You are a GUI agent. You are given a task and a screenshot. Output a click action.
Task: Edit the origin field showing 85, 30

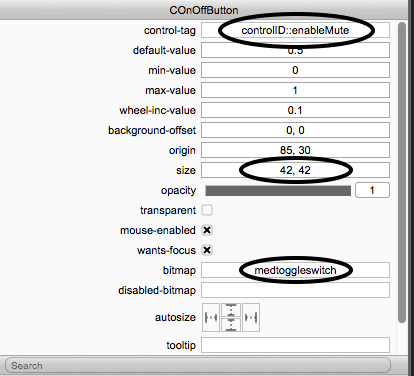(x=295, y=150)
